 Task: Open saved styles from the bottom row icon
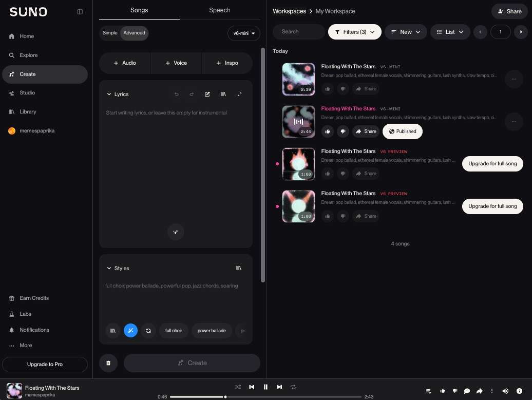click(x=112, y=331)
